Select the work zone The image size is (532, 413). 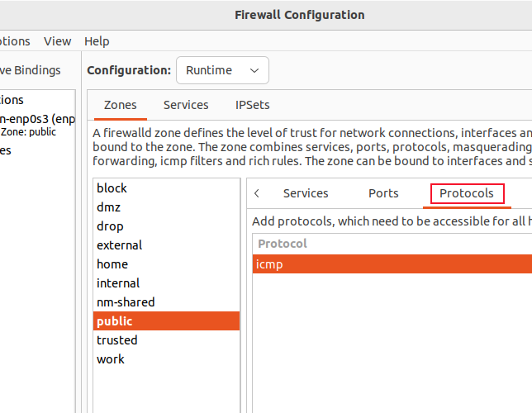111,359
